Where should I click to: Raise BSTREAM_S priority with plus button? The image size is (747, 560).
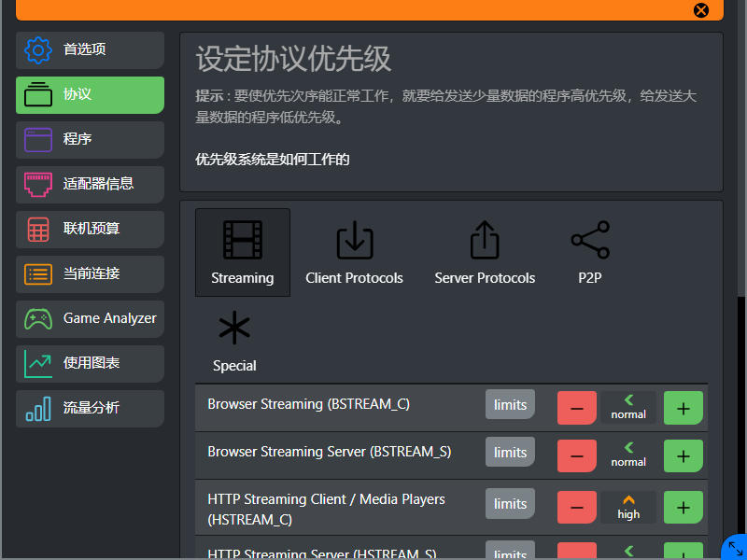point(683,455)
